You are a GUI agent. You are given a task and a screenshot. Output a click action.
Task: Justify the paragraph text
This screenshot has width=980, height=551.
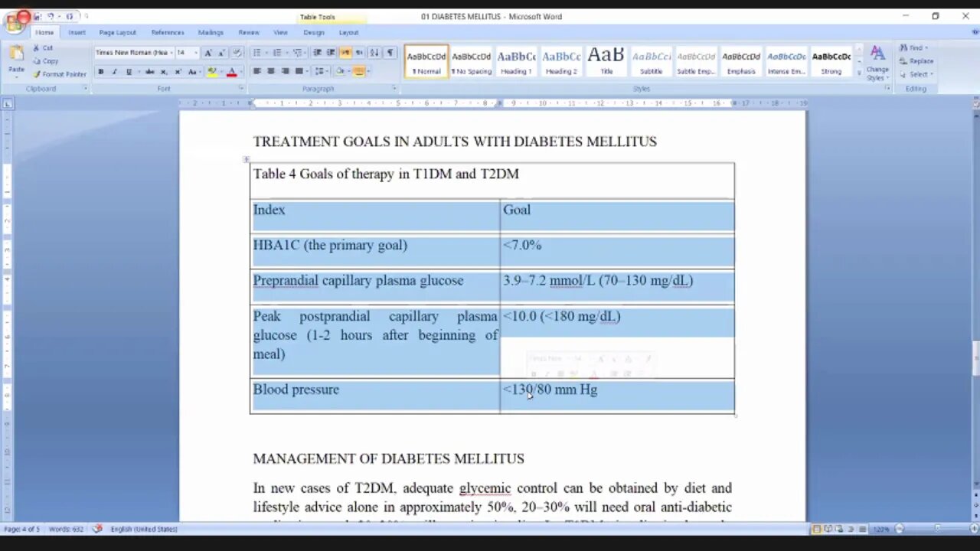coord(299,71)
